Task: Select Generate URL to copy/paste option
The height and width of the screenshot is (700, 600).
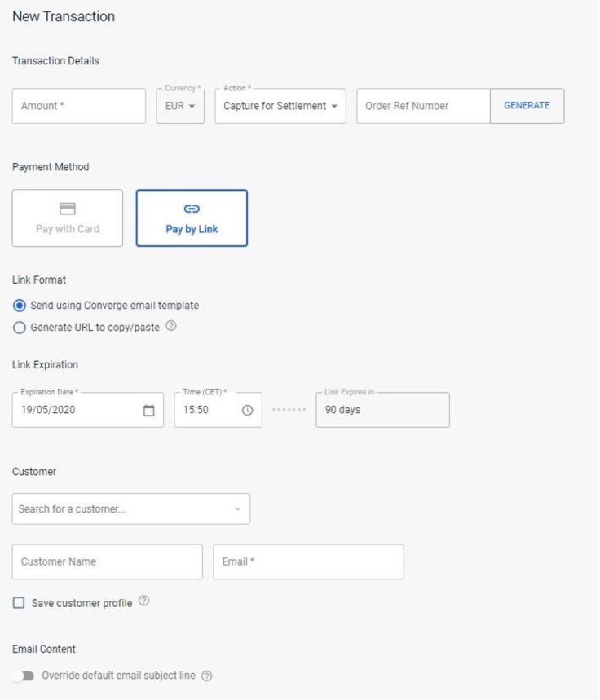Action: (x=20, y=328)
